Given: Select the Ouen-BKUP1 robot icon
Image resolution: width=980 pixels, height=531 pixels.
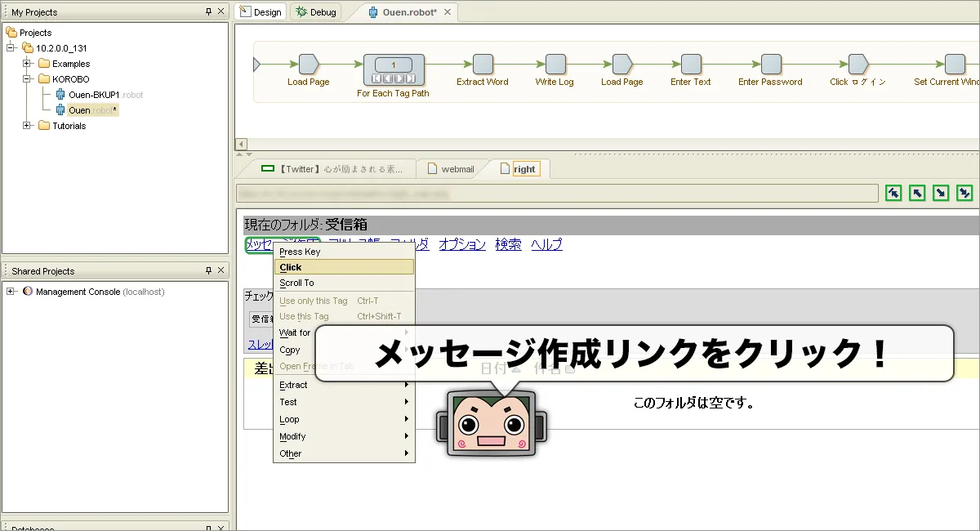Looking at the screenshot, I should (60, 95).
